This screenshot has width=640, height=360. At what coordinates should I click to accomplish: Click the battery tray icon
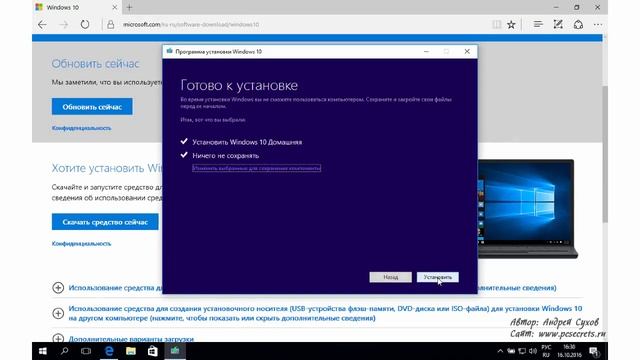(511, 351)
